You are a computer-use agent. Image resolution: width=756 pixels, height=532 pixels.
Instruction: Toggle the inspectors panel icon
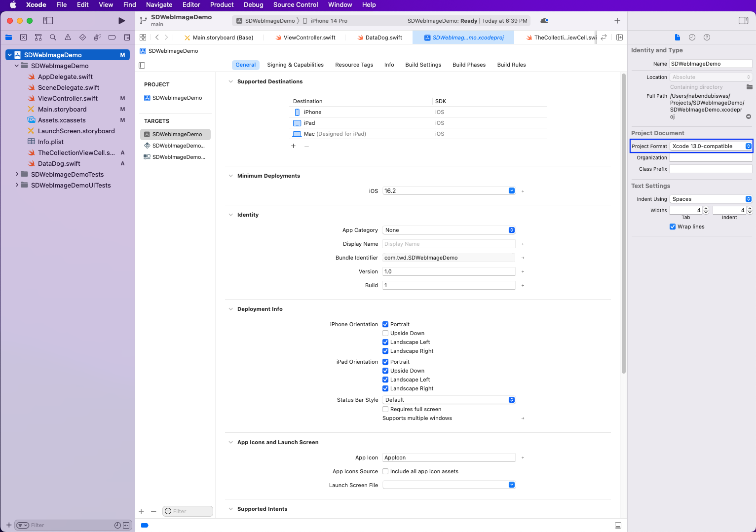point(743,21)
